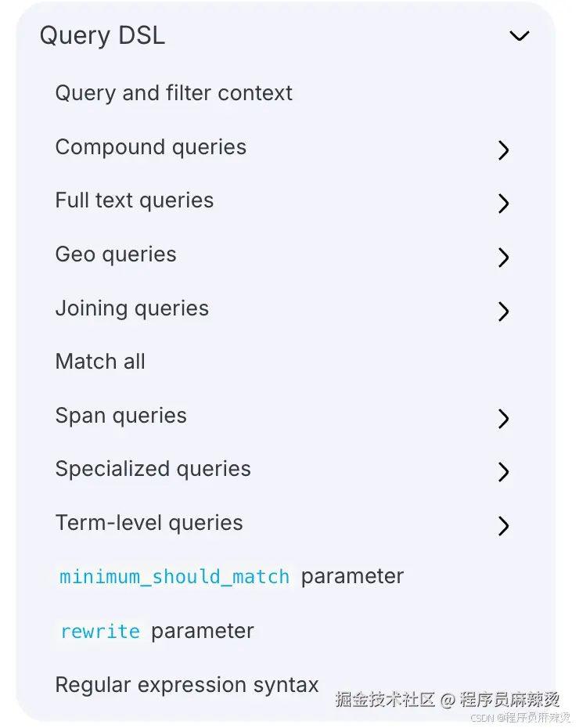Open the minimum_should_match parameter page
The width and height of the screenshot is (579, 728).
232,577
